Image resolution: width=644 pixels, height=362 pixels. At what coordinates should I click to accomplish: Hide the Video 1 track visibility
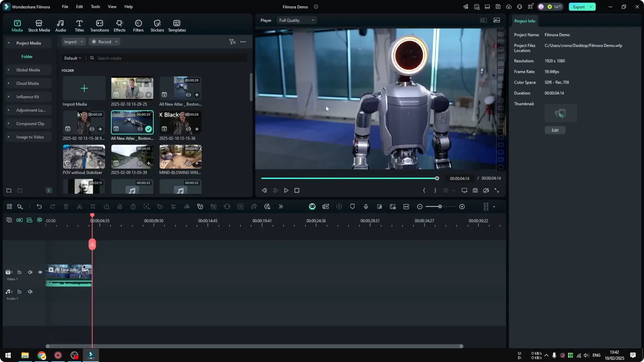pyautogui.click(x=40, y=272)
